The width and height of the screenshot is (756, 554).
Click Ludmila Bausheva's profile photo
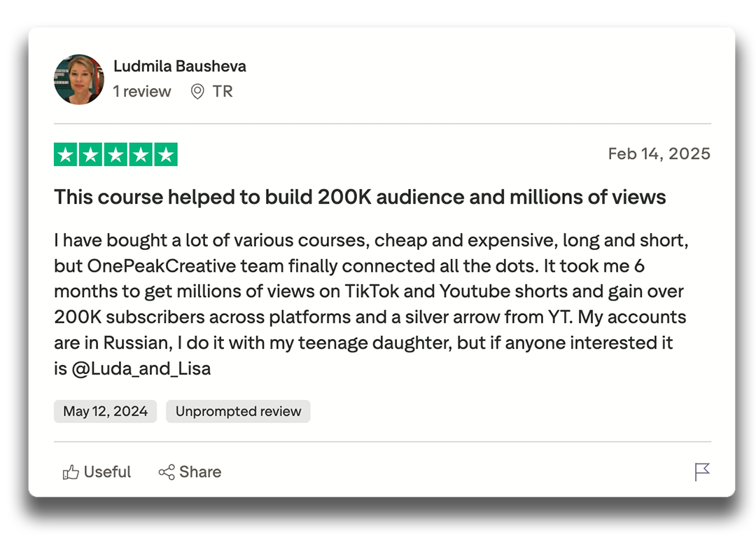(79, 79)
